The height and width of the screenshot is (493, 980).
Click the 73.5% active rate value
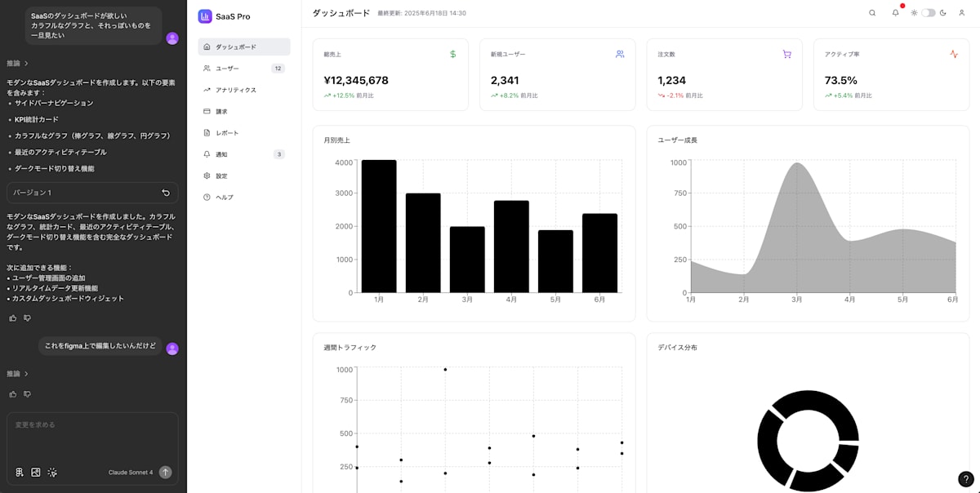840,80
